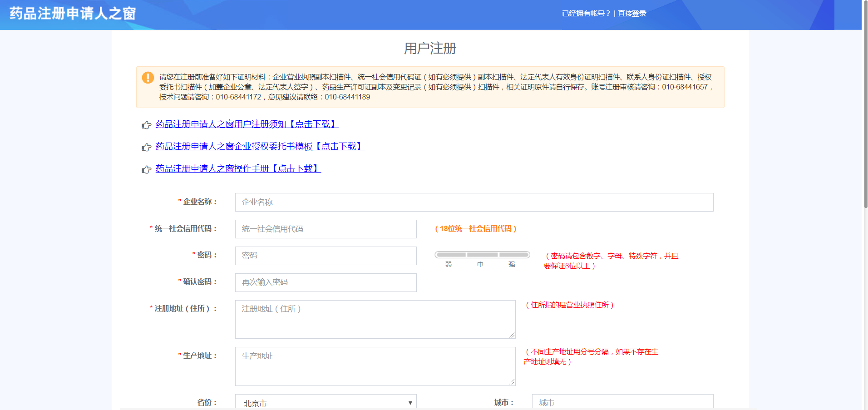Click the 注册地址（住所） textarea
Image resolution: width=868 pixels, height=410 pixels.
[x=375, y=319]
